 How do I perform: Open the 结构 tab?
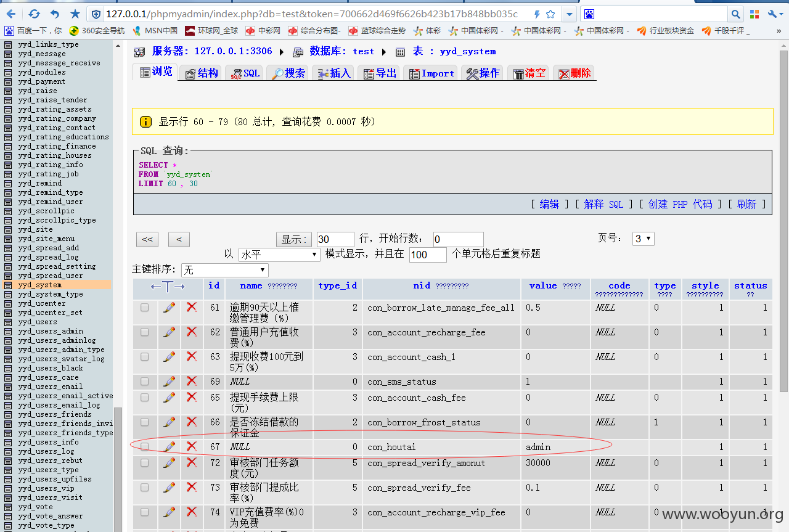coord(202,73)
